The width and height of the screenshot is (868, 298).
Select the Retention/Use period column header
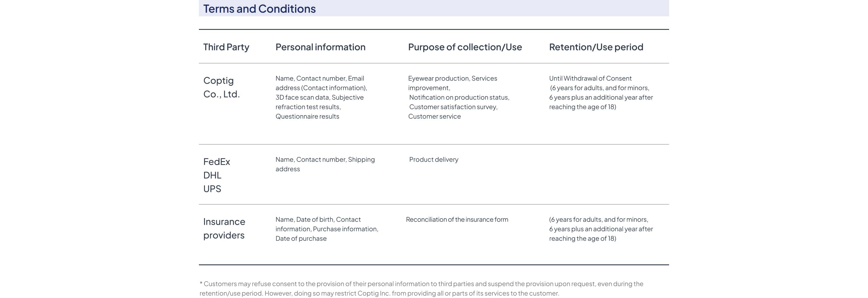tap(596, 47)
